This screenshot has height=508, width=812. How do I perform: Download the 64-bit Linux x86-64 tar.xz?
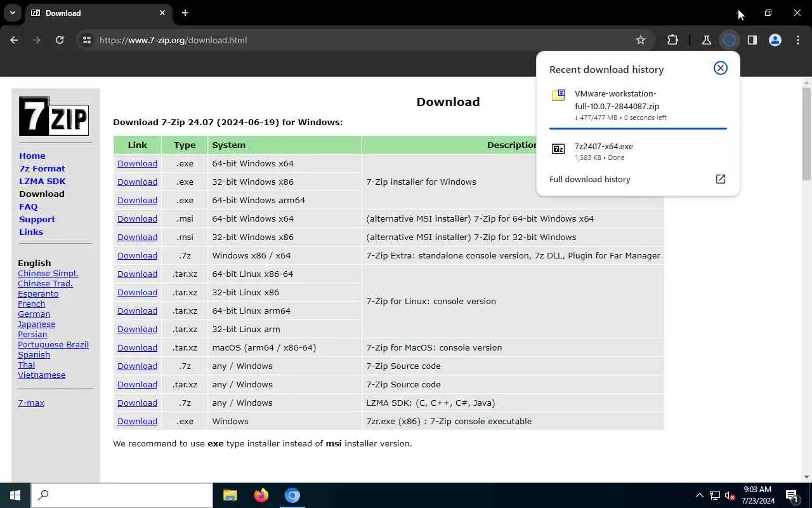[137, 274]
